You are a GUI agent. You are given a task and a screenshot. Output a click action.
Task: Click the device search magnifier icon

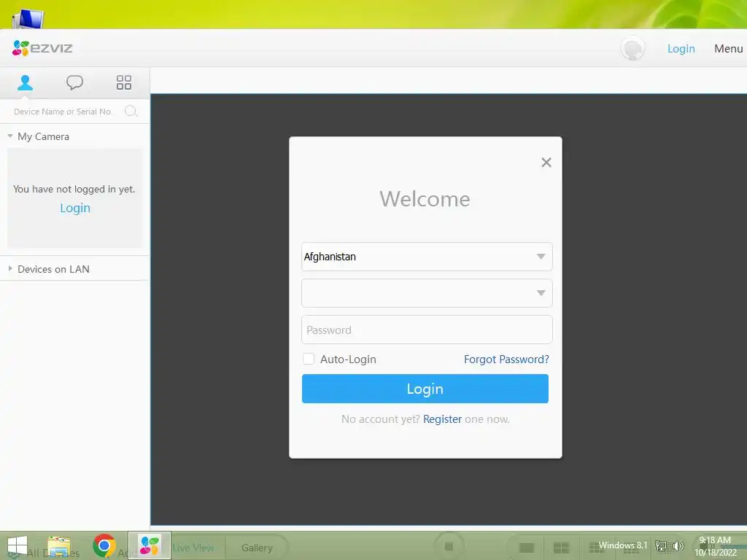pyautogui.click(x=131, y=111)
